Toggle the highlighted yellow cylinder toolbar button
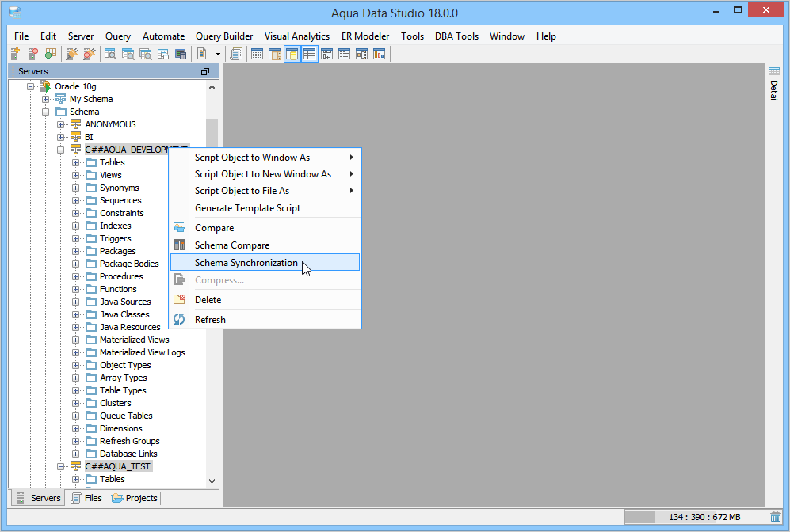 [292, 54]
